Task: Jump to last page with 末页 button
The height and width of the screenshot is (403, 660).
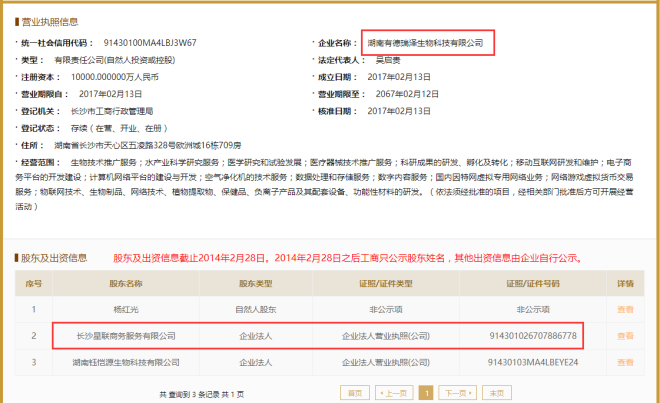Action: pos(497,393)
